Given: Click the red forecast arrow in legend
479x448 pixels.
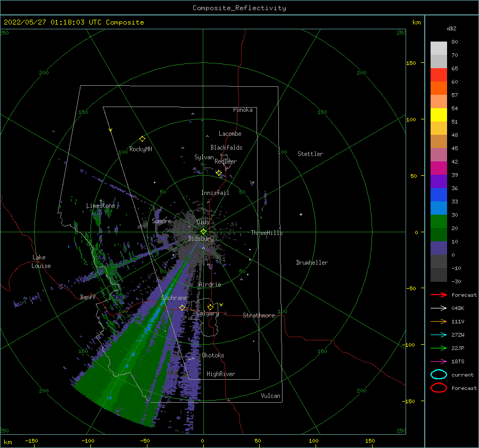Looking at the screenshot, I should click(x=439, y=295).
